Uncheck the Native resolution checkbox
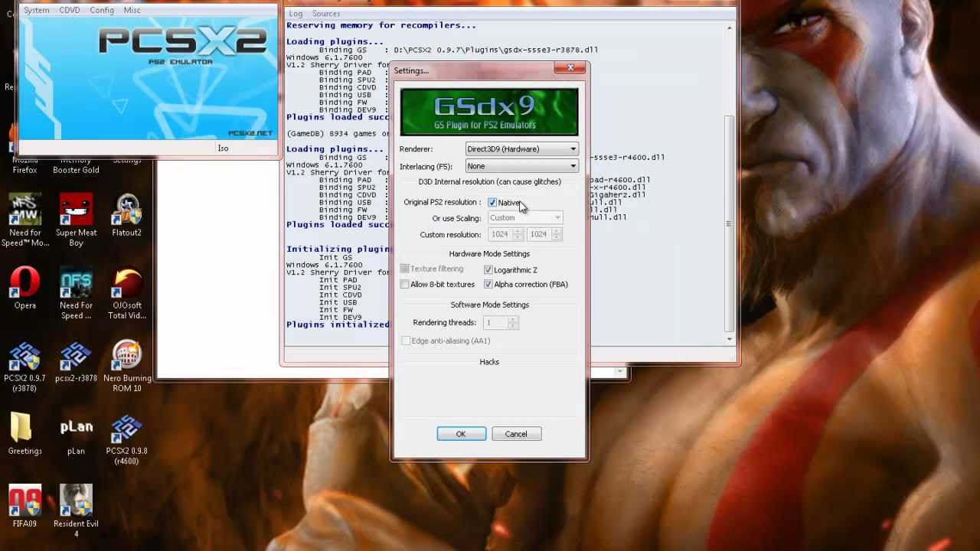Screen dimensions: 980x551 click(x=492, y=203)
